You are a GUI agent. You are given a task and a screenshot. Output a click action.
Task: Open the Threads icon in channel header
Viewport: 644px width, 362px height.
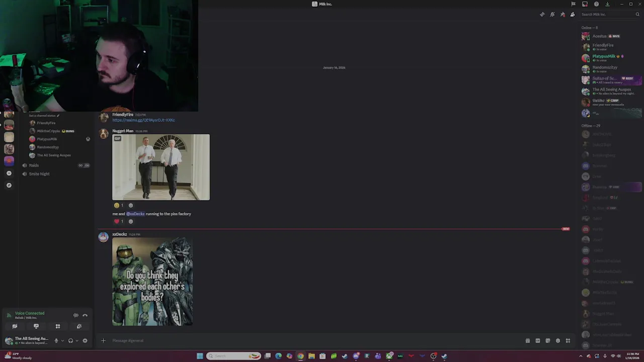pos(542,15)
